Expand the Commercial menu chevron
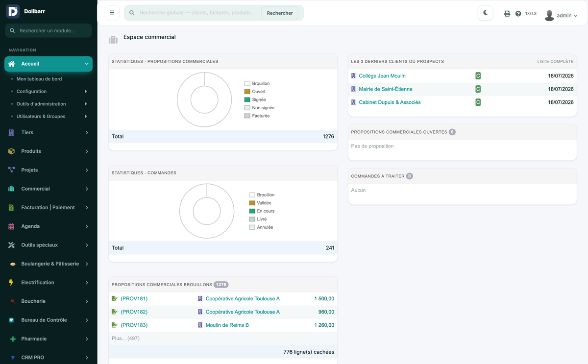This screenshot has width=588, height=364. click(87, 189)
